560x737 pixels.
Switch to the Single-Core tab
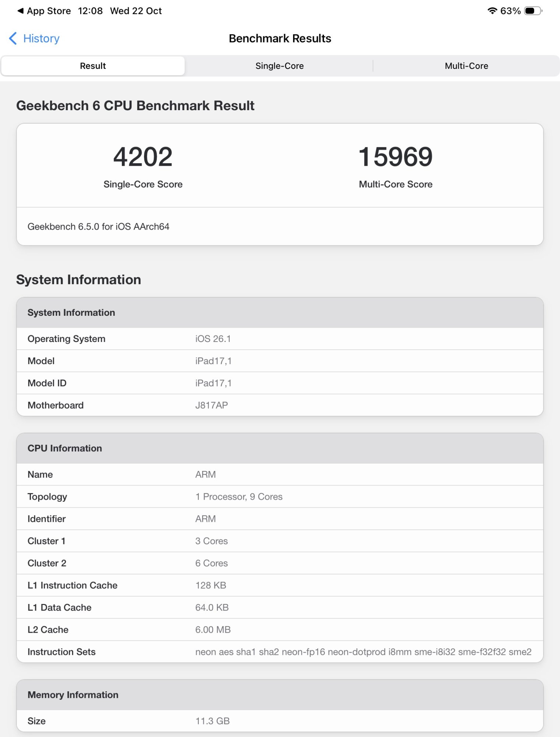coord(279,66)
